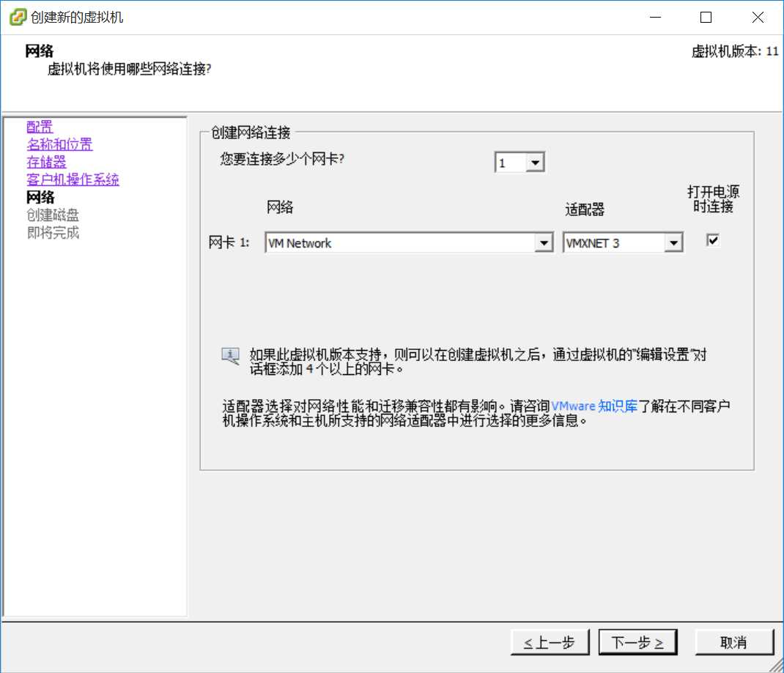Screen dimensions: 784x673
Task: Click the 网卡 1: label
Action: pyautogui.click(x=229, y=242)
